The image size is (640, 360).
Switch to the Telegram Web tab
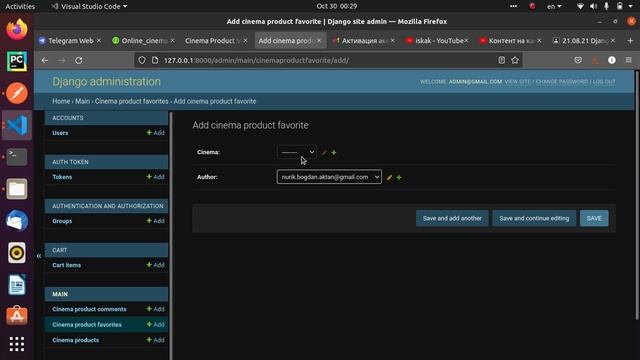click(x=69, y=41)
